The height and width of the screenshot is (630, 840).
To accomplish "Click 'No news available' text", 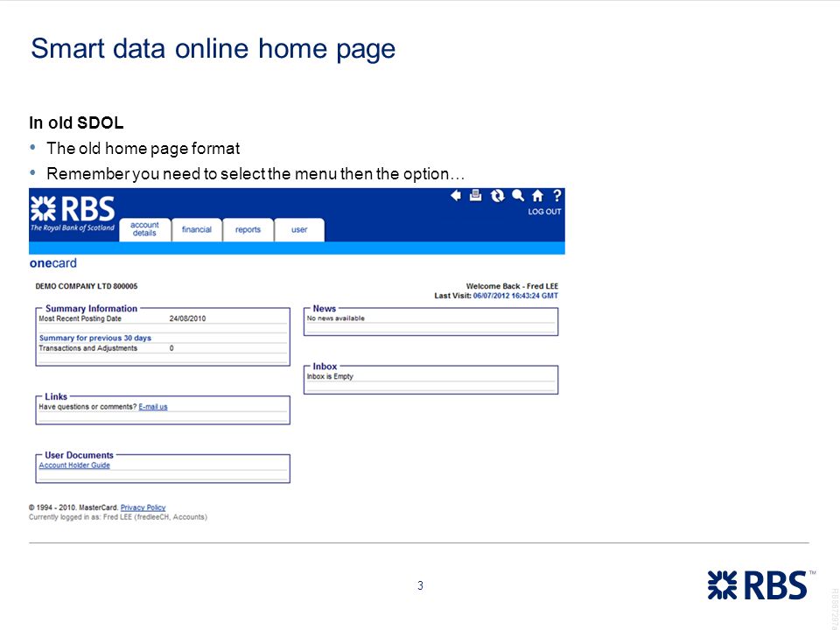I will [x=335, y=318].
